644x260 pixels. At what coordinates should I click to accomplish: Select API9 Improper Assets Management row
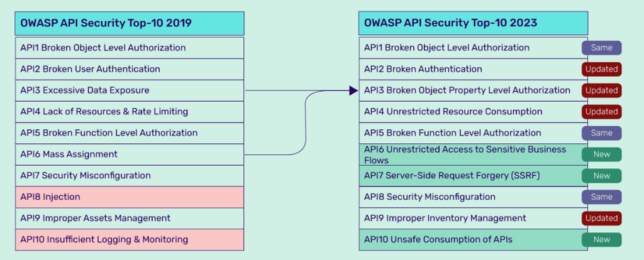tap(130, 219)
